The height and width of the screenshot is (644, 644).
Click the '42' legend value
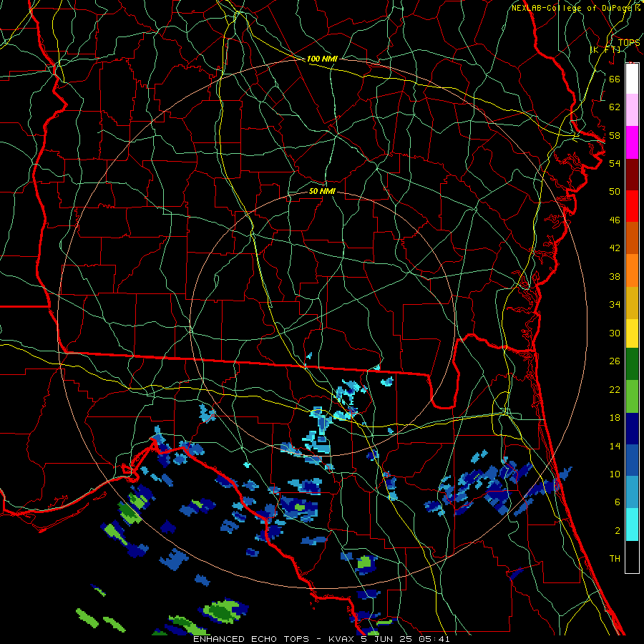point(615,248)
